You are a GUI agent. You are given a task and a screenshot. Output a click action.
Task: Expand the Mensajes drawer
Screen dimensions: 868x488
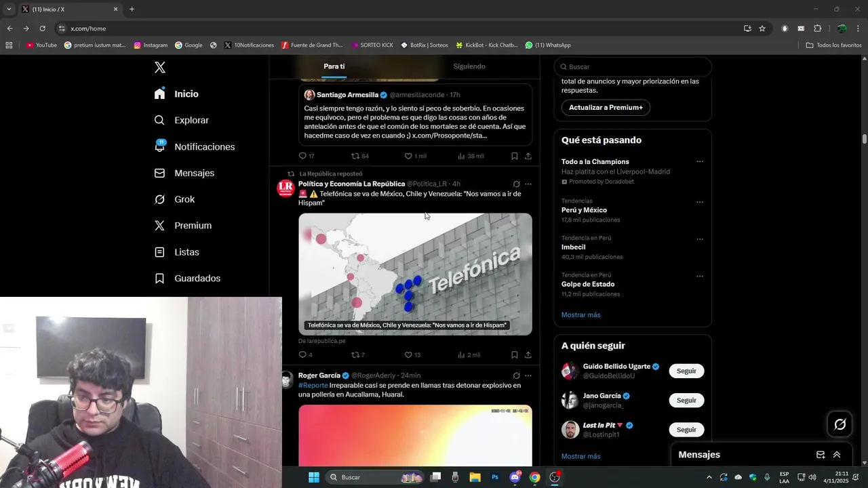[837, 455]
